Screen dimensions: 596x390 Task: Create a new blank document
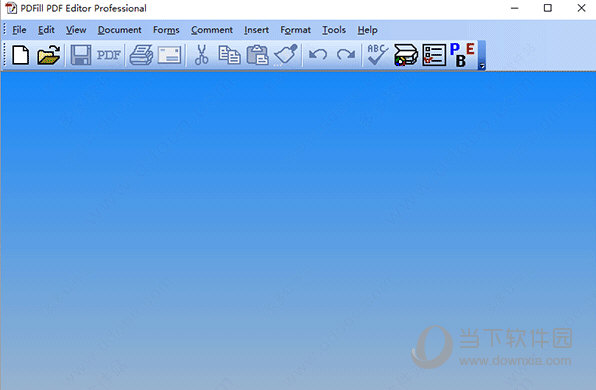click(x=21, y=55)
